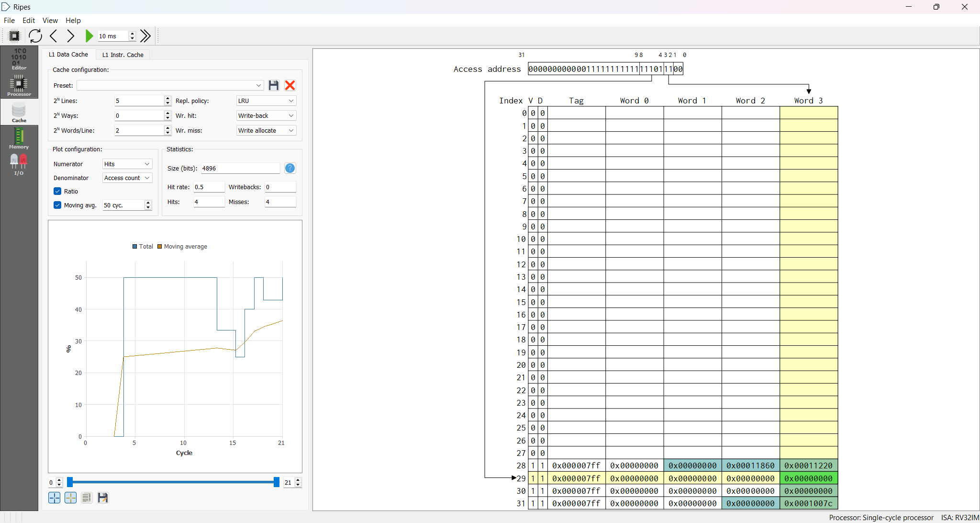Save the plot with bottom floppy icon
Screen dimensions: 980x523
(x=103, y=498)
